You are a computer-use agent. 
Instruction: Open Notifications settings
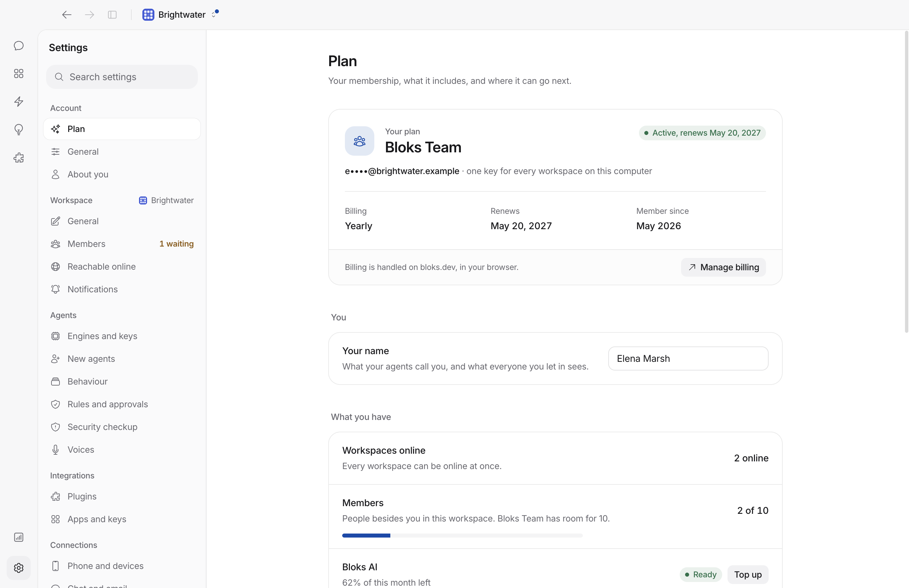coord(122,289)
